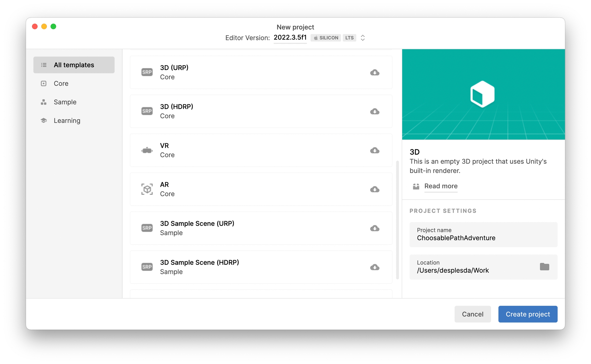Image resolution: width=591 pixels, height=364 pixels.
Task: Open the Learning templates category
Action: pos(67,121)
